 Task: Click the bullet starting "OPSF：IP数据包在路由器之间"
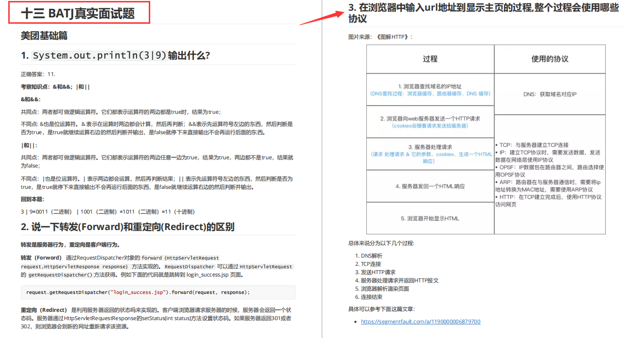pos(550,170)
